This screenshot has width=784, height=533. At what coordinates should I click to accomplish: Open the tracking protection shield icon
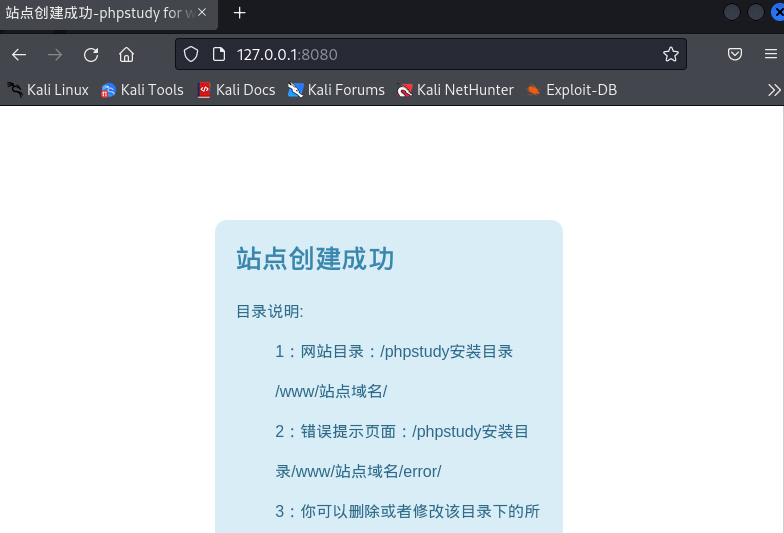tap(190, 54)
